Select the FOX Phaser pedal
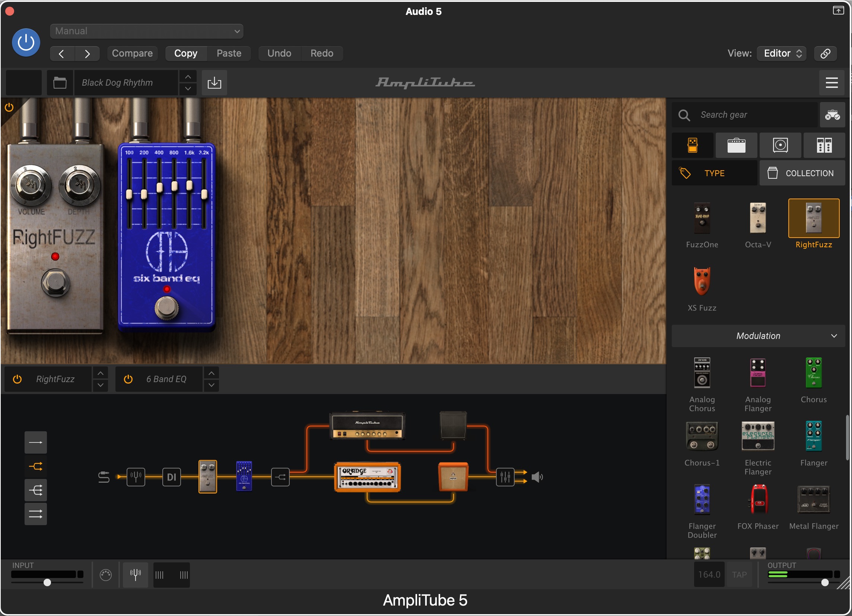 point(758,499)
